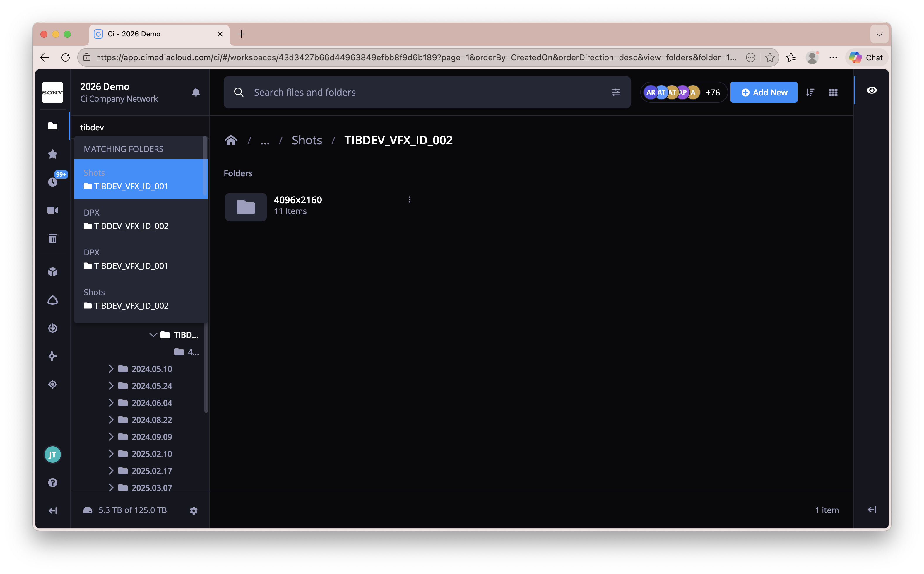924x574 pixels.
Task: Collapse the left navigation rail with the arrow icon
Action: tap(52, 511)
